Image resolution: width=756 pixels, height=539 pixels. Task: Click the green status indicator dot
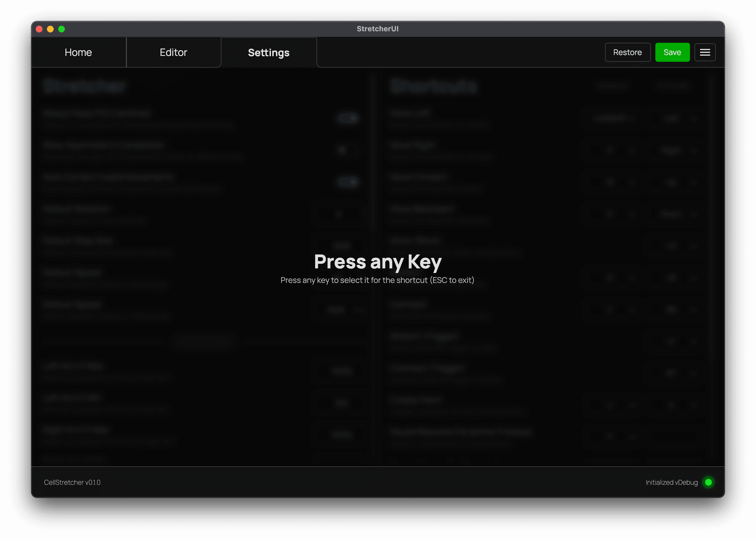point(708,482)
